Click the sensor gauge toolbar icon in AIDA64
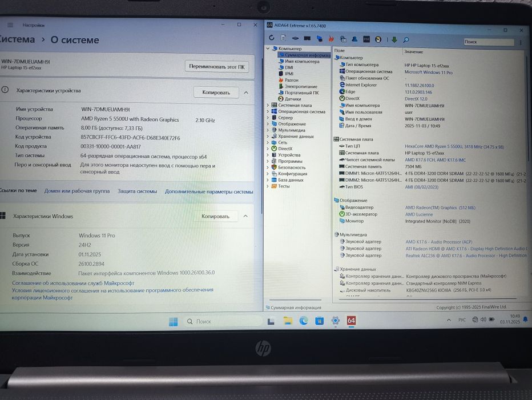This screenshot has width=532, height=400. coord(378,39)
